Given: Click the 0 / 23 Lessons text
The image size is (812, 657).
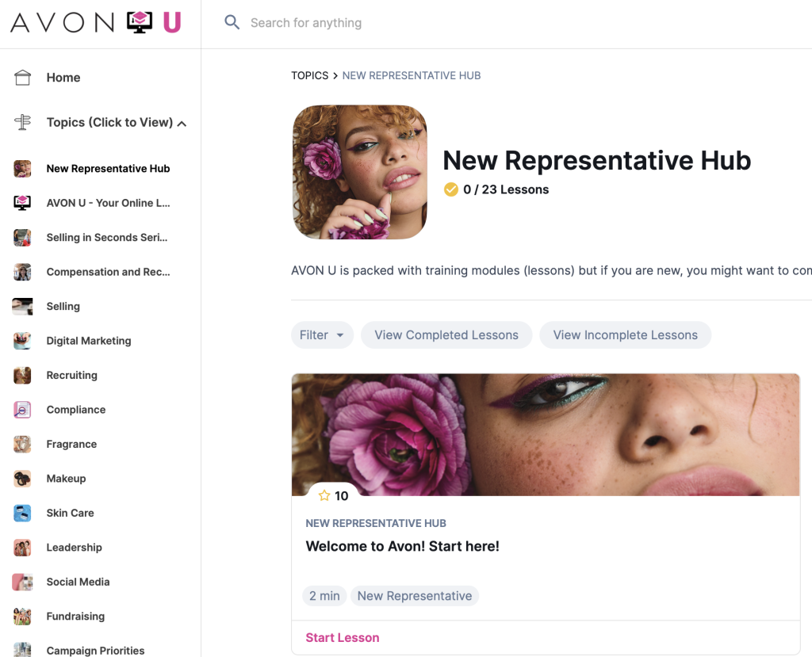Looking at the screenshot, I should pyautogui.click(x=506, y=189).
